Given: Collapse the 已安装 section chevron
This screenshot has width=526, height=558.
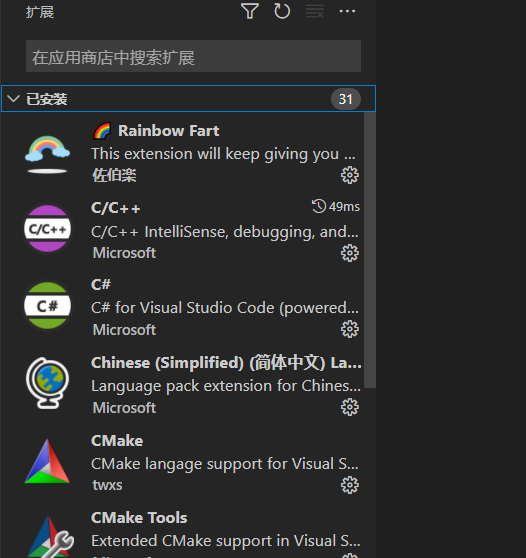Looking at the screenshot, I should pyautogui.click(x=14, y=99).
